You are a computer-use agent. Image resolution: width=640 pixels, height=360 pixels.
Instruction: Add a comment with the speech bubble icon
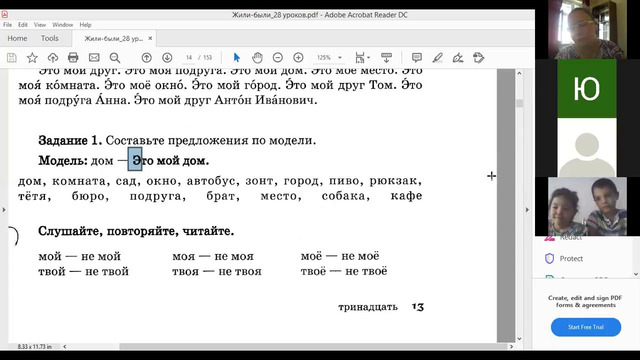(x=417, y=58)
